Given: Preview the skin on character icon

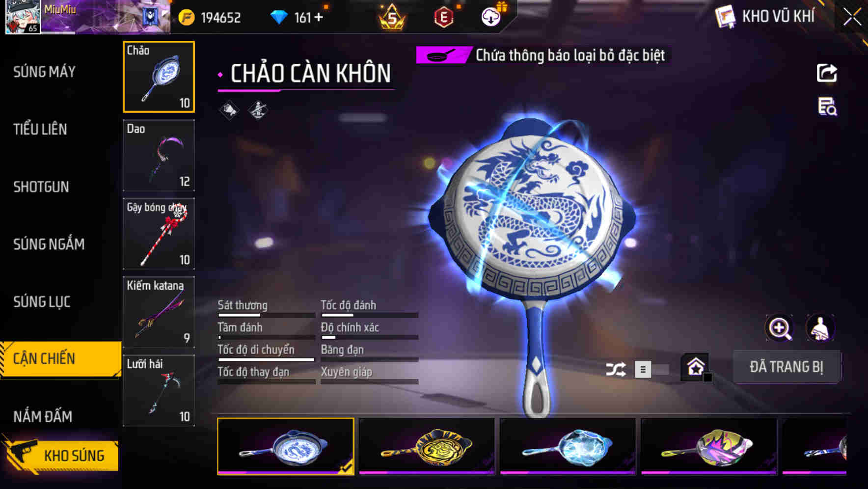Looking at the screenshot, I should click(x=820, y=328).
